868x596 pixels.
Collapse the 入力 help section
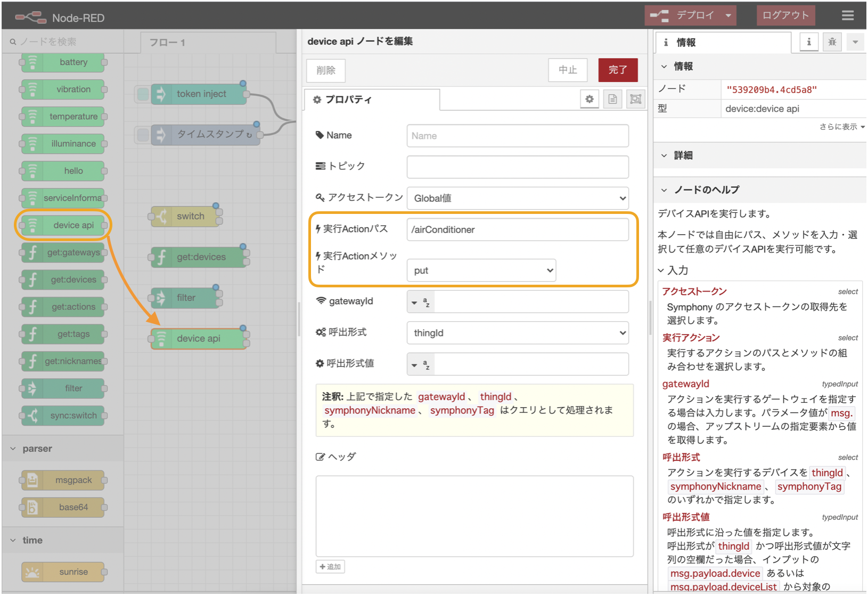pos(673,270)
